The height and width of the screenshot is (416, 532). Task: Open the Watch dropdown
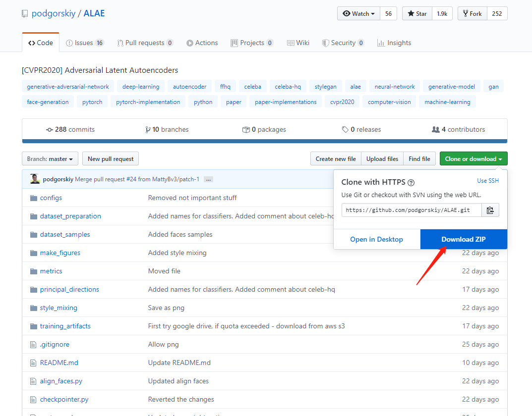[358, 13]
